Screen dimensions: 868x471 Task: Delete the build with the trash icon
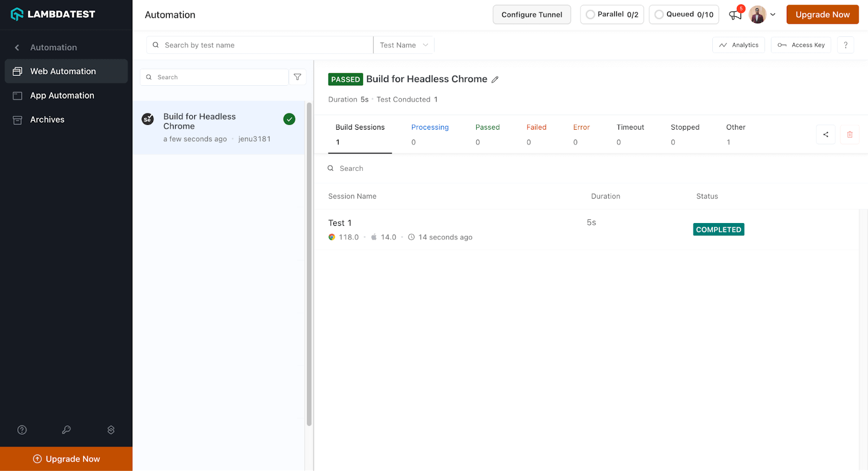(850, 135)
